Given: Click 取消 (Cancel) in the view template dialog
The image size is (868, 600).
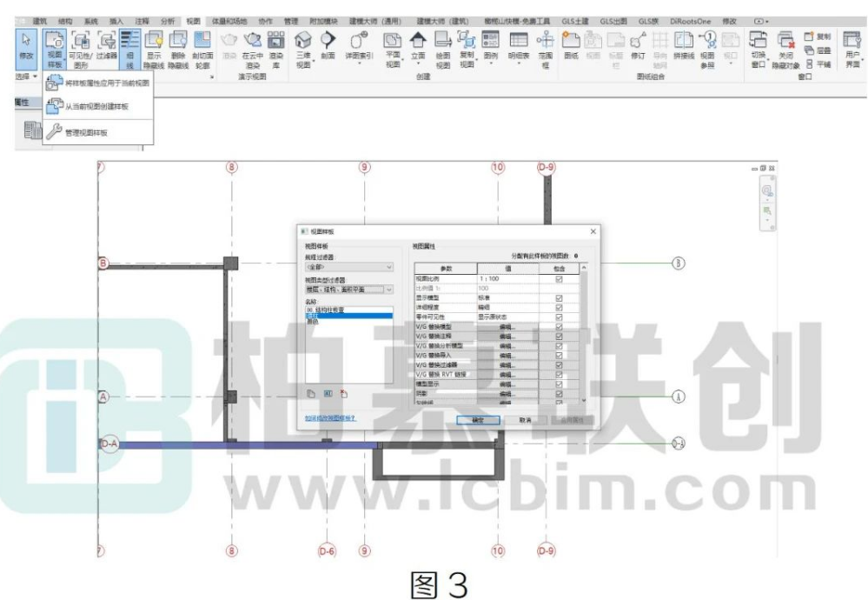Looking at the screenshot, I should click(x=526, y=420).
